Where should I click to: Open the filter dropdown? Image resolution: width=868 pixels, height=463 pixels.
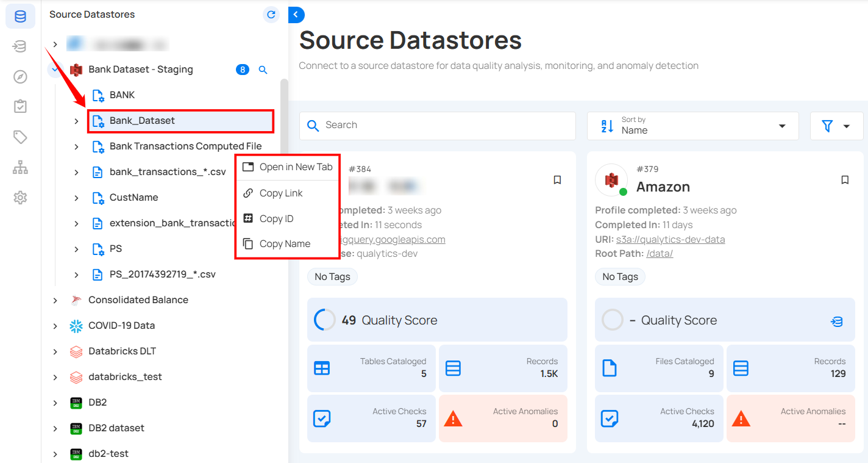click(836, 126)
